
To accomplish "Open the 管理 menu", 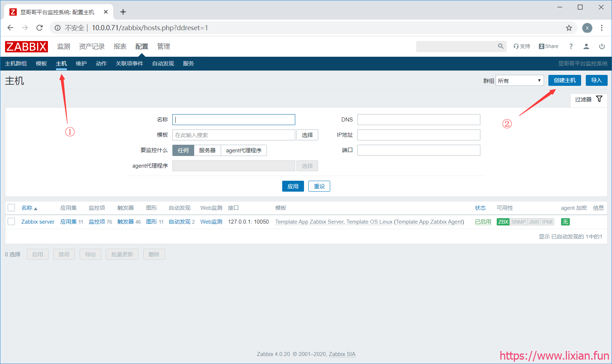I will point(164,46).
